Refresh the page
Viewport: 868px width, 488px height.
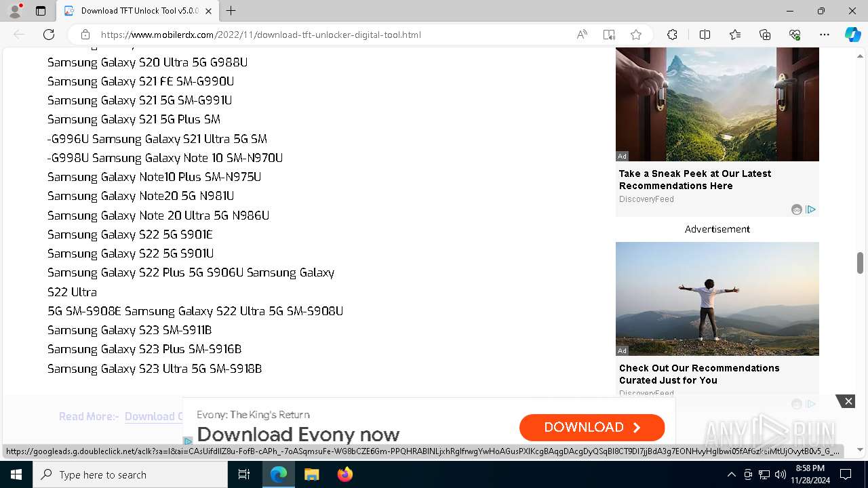click(x=49, y=35)
